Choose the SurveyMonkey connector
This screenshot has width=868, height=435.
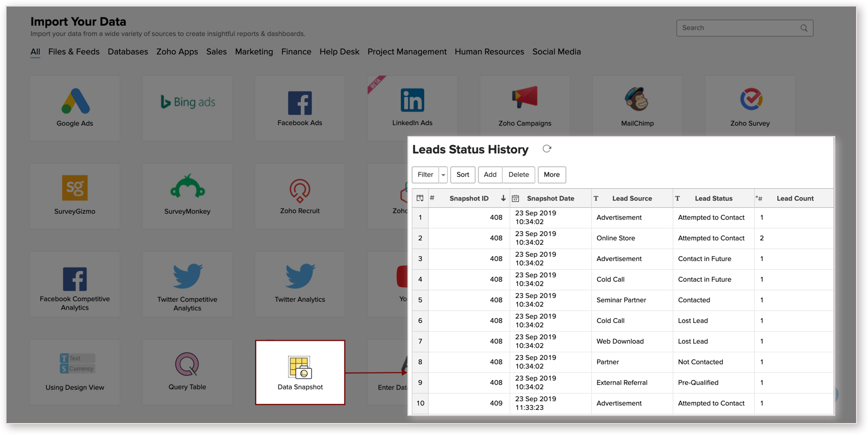pyautogui.click(x=188, y=196)
